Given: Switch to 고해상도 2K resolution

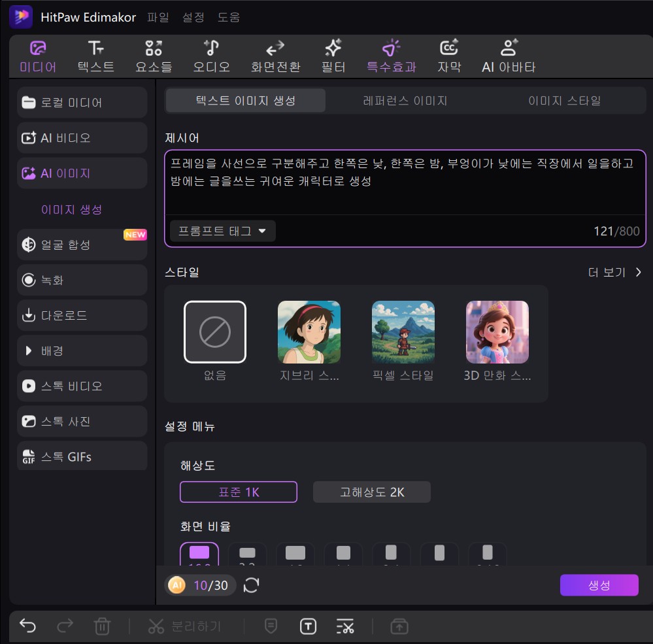Looking at the screenshot, I should pos(371,492).
